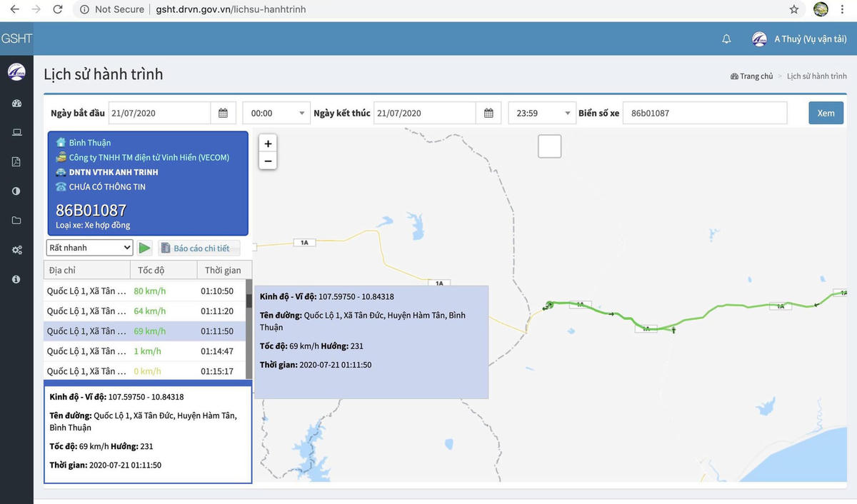Toggle the white checkbox on the map

[549, 146]
